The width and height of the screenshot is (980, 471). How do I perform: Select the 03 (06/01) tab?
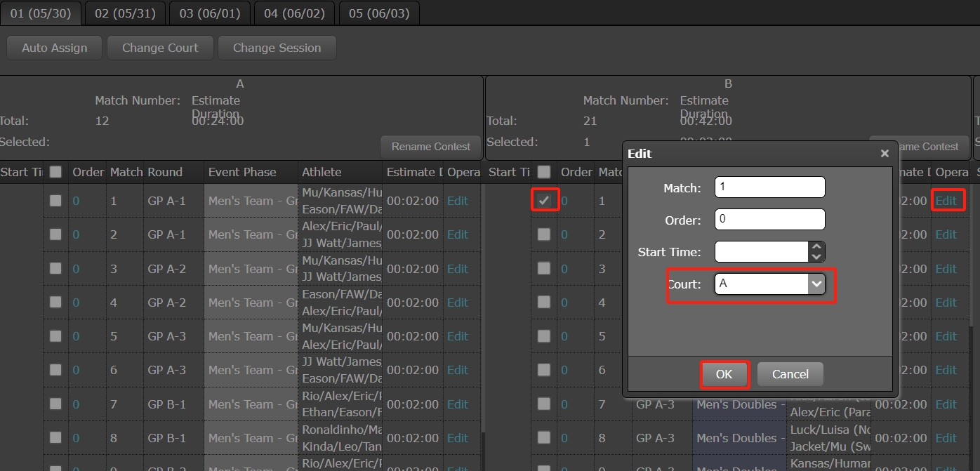(210, 13)
